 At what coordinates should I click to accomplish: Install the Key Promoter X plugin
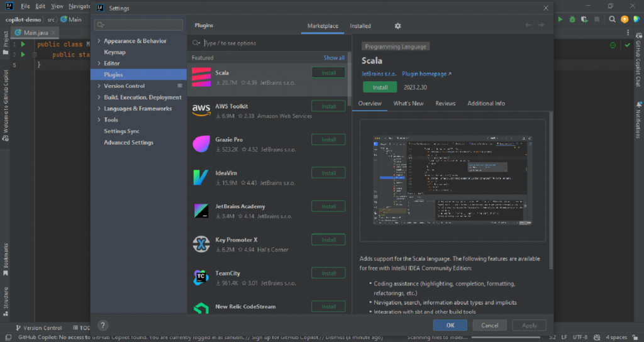[x=328, y=240]
